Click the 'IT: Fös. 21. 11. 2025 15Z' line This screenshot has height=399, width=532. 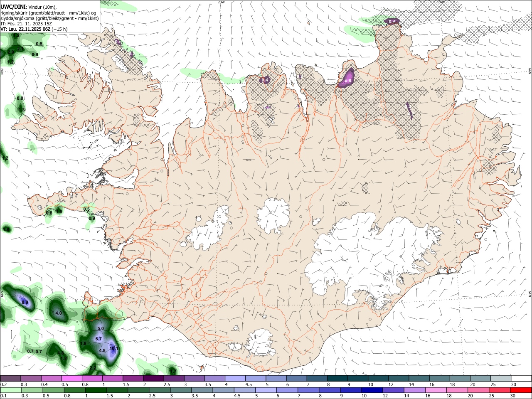click(26, 24)
